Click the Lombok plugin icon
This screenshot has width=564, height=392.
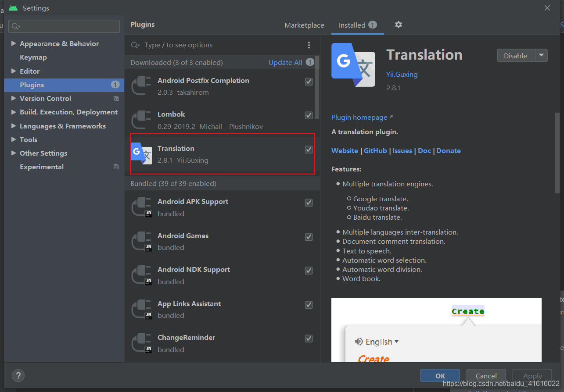pos(141,120)
